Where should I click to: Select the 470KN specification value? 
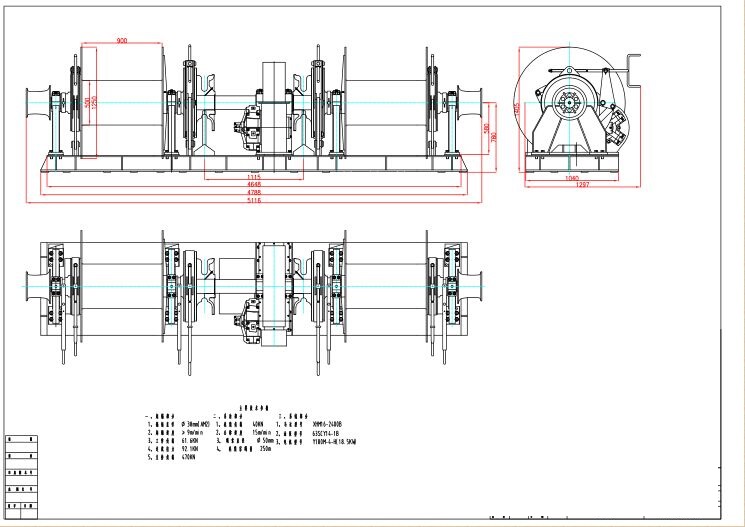coord(188,457)
